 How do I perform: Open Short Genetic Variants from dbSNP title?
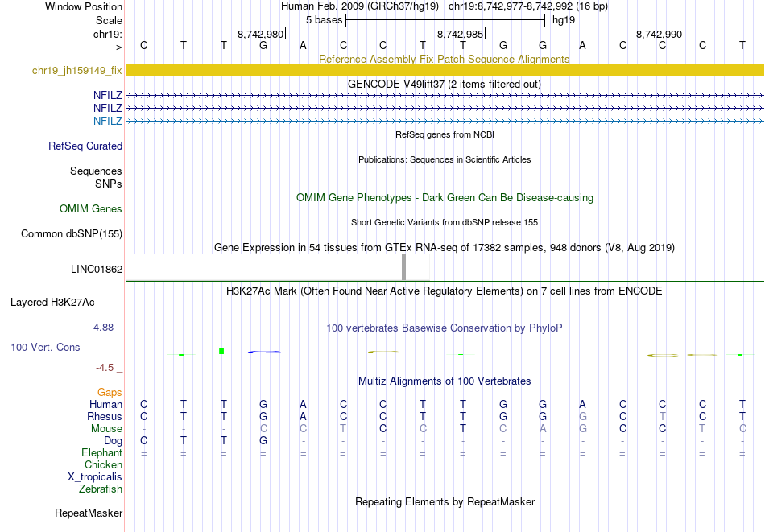click(x=445, y=222)
